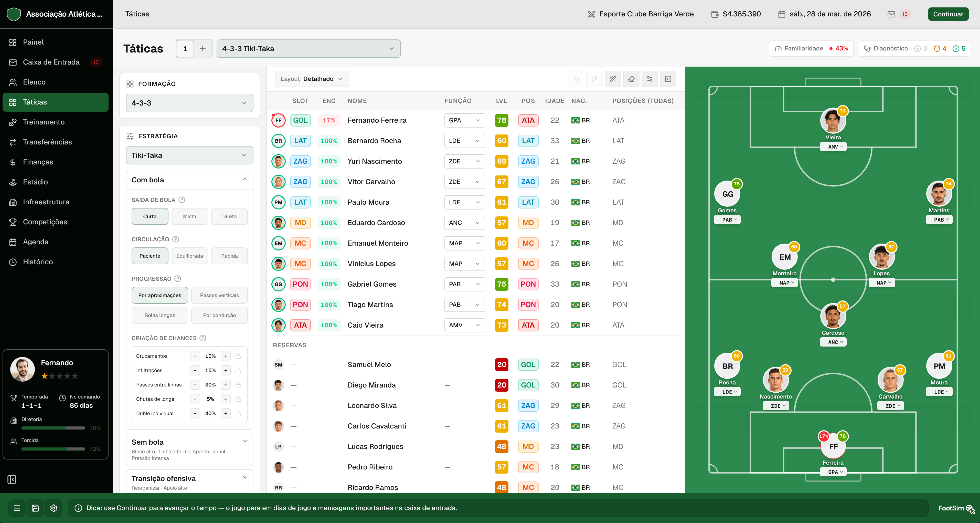
Task: Click the mail envelope icon in header
Action: (891, 14)
